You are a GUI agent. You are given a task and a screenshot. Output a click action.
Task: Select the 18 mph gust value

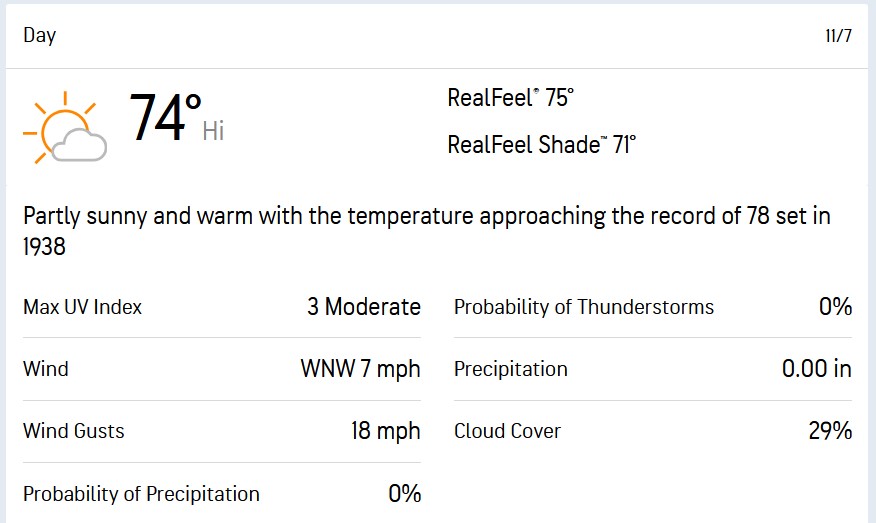(x=385, y=431)
